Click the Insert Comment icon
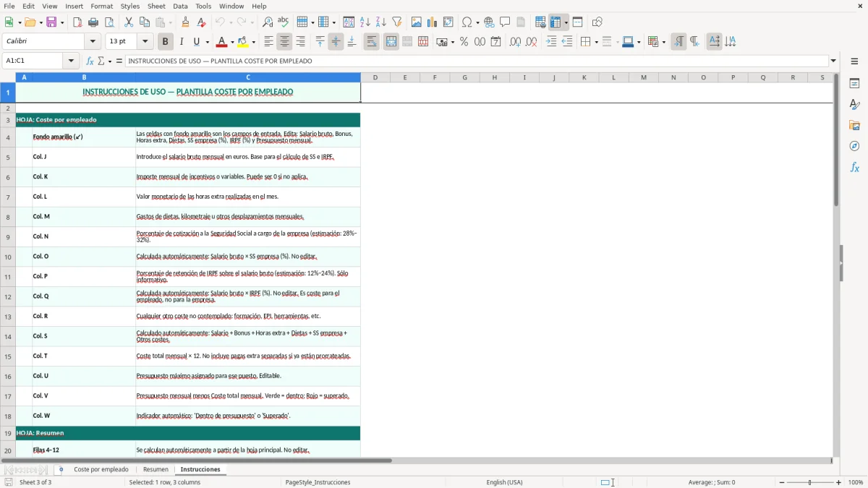The height and width of the screenshot is (488, 868). [x=506, y=22]
